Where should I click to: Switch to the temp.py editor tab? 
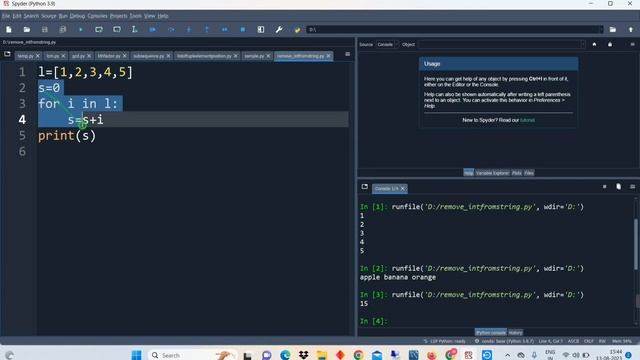[x=25, y=56]
